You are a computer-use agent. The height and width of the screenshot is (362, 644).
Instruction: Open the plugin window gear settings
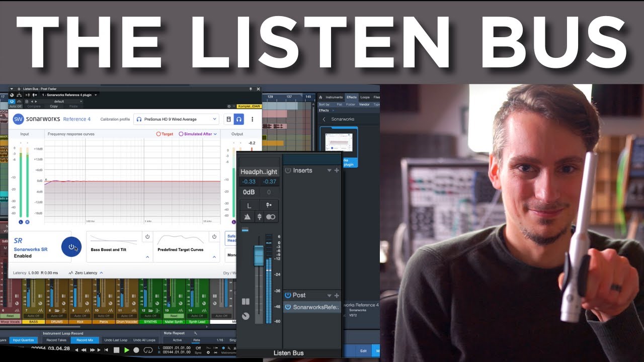point(229,106)
